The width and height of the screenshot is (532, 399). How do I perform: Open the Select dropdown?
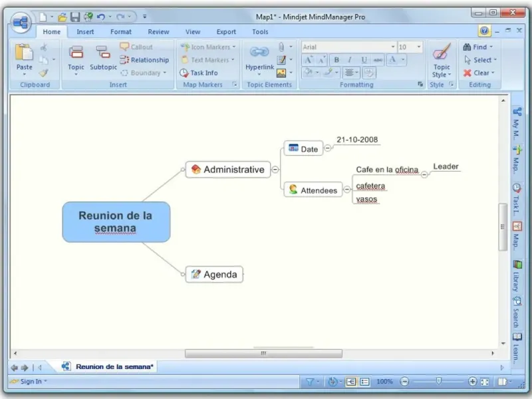click(x=479, y=60)
